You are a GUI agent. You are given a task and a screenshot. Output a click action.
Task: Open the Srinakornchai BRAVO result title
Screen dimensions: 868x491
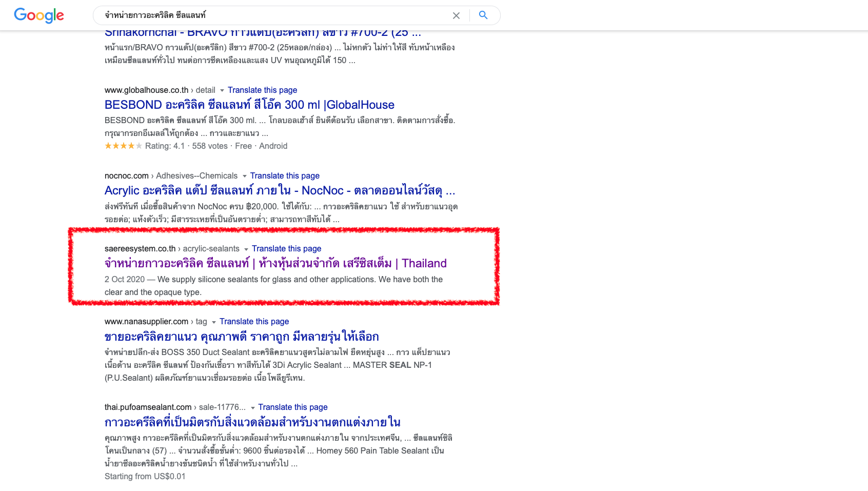click(263, 34)
